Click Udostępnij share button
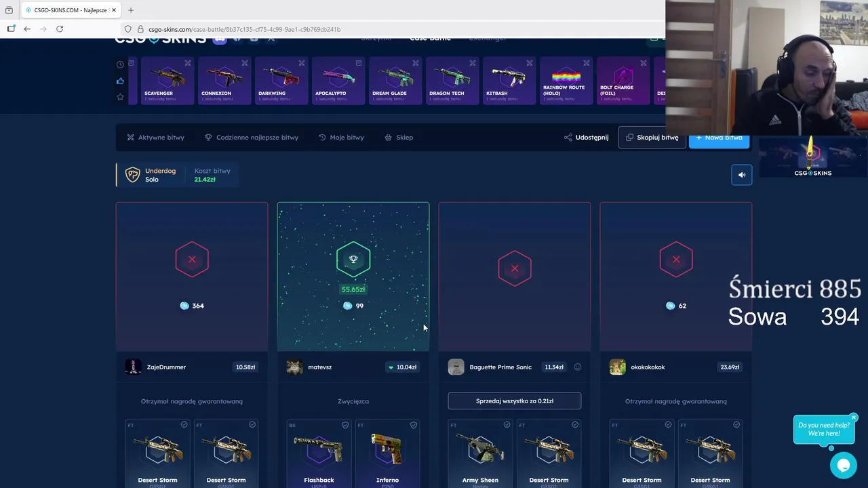868x488 pixels. pos(587,138)
